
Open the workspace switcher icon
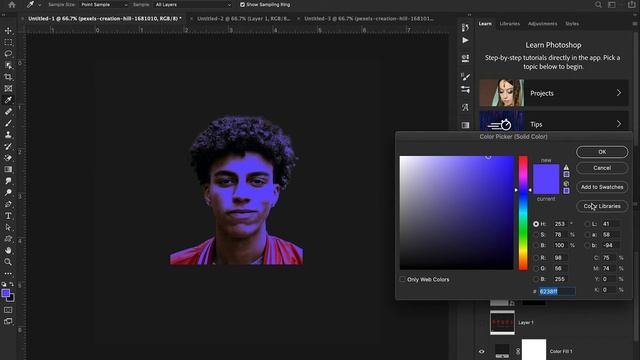(612, 4)
